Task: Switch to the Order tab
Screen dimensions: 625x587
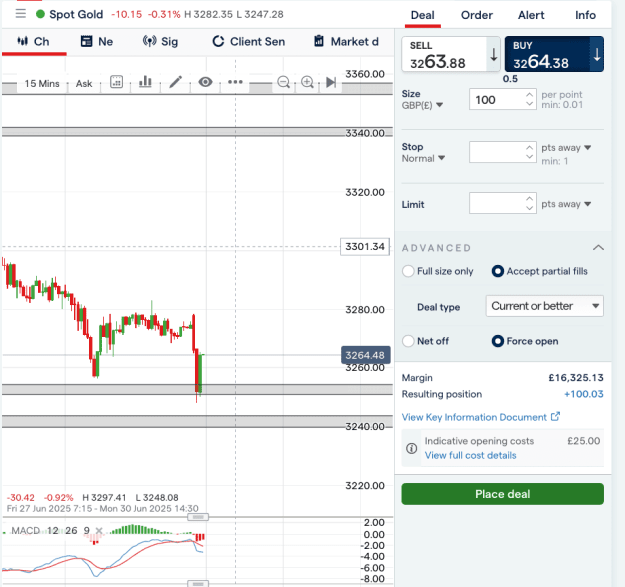Action: coord(477,15)
